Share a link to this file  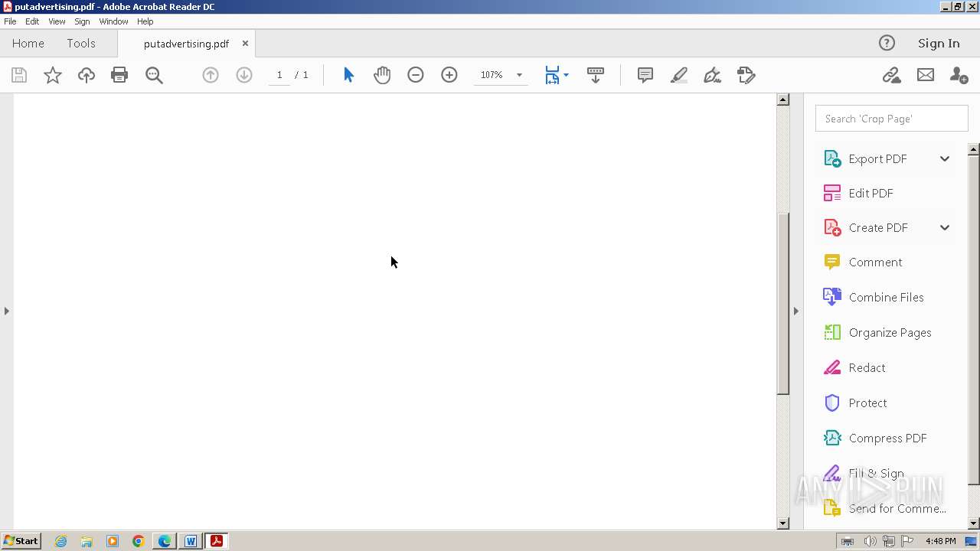891,75
